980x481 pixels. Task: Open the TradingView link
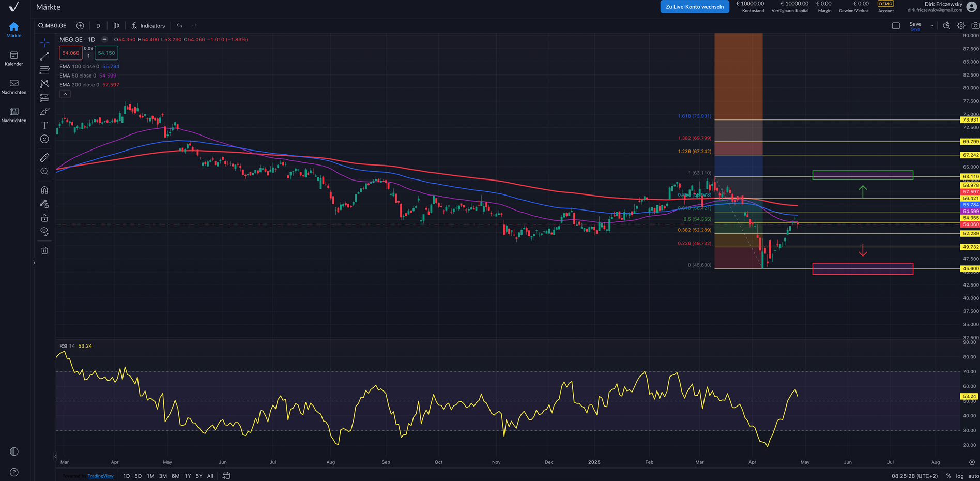100,476
